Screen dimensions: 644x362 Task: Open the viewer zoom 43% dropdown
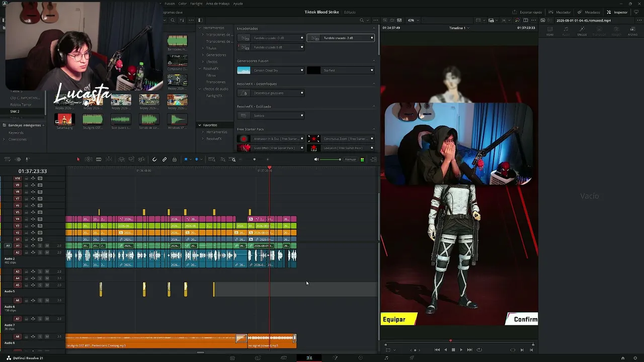coord(413,20)
